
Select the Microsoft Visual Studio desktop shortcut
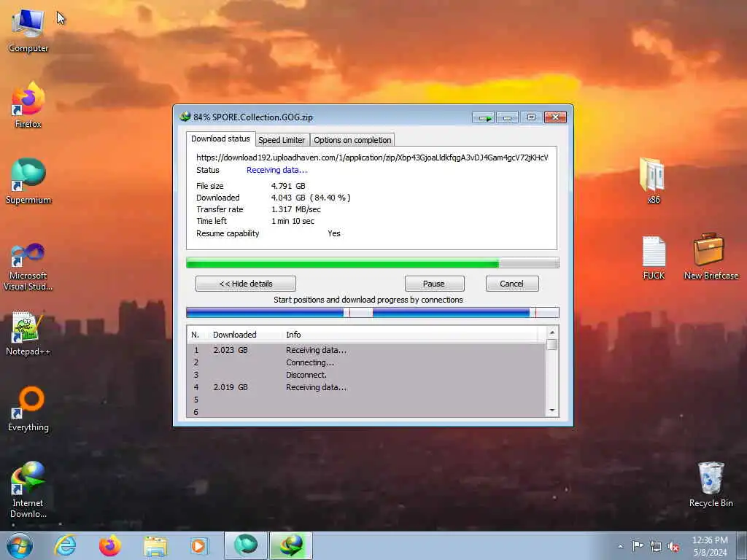[28, 267]
